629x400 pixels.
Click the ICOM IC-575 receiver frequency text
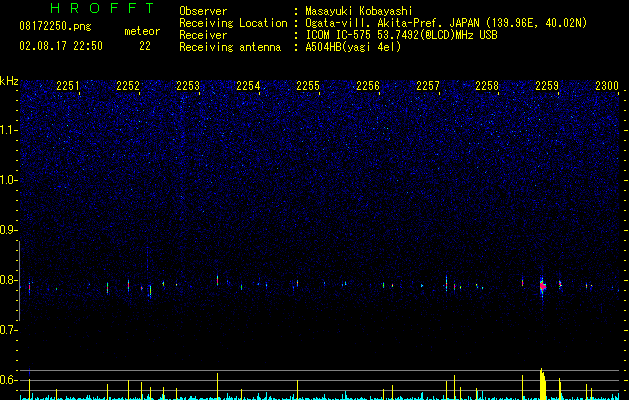pos(401,35)
